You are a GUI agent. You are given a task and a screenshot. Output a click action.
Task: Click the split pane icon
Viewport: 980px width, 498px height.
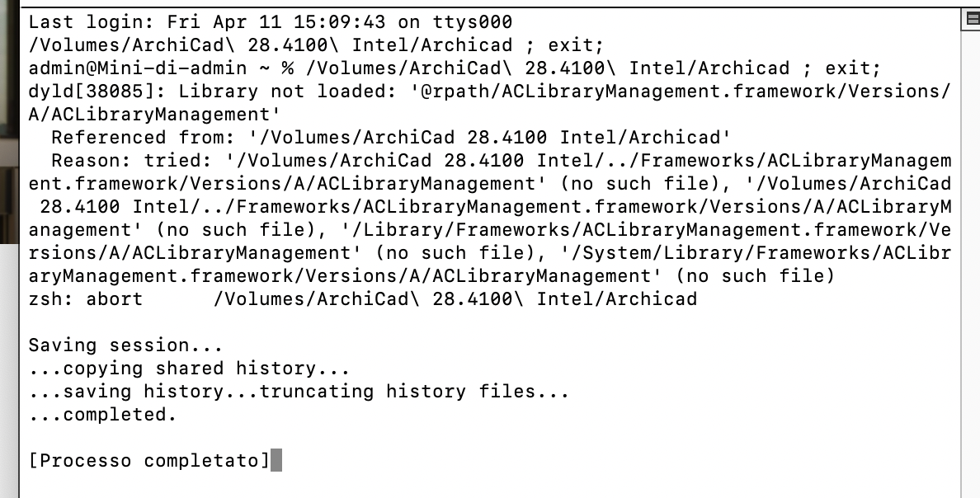[x=972, y=19]
